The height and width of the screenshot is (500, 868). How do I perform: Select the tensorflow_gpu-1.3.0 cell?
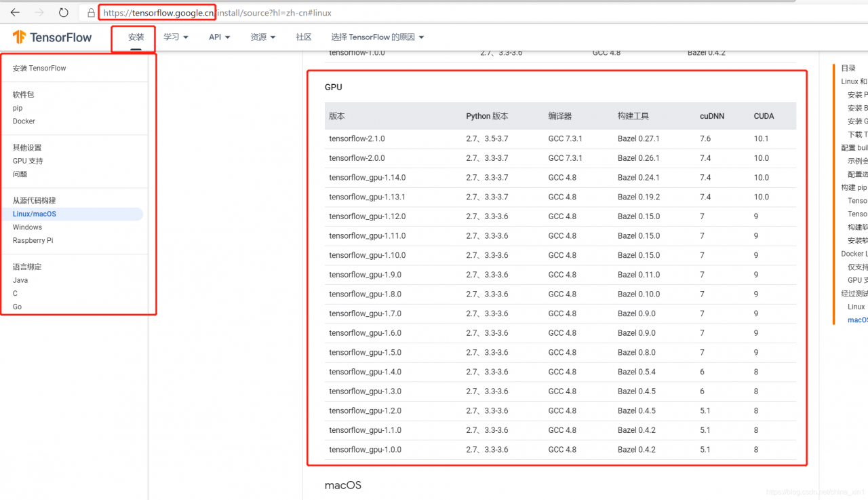click(366, 391)
